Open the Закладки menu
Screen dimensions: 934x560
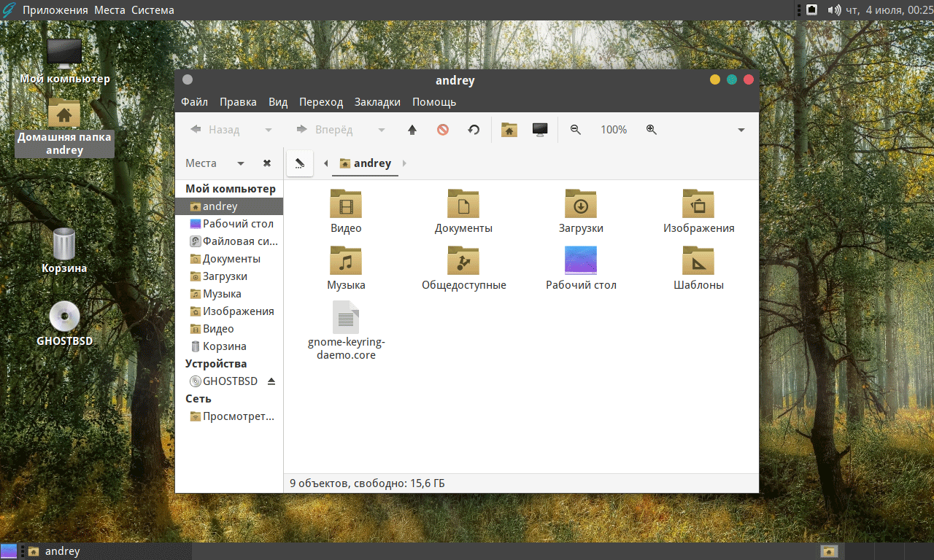[x=377, y=102]
